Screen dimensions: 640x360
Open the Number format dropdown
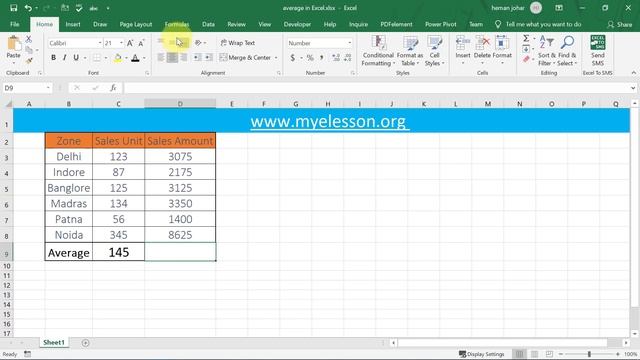[349, 43]
